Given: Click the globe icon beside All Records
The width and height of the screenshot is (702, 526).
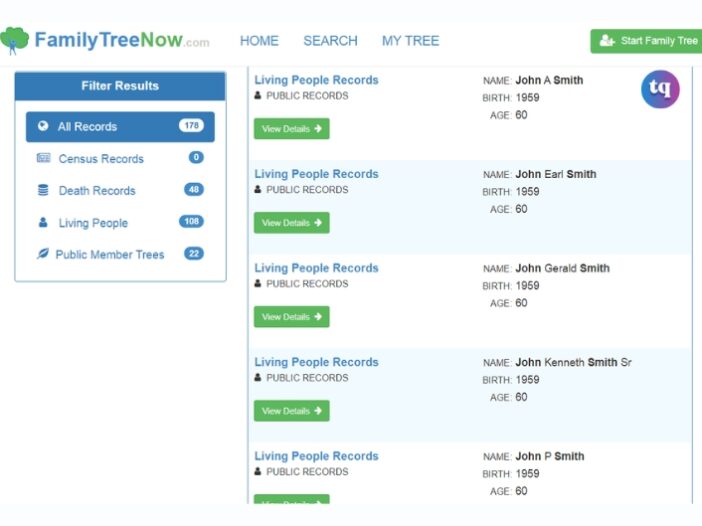Looking at the screenshot, I should (x=43, y=126).
